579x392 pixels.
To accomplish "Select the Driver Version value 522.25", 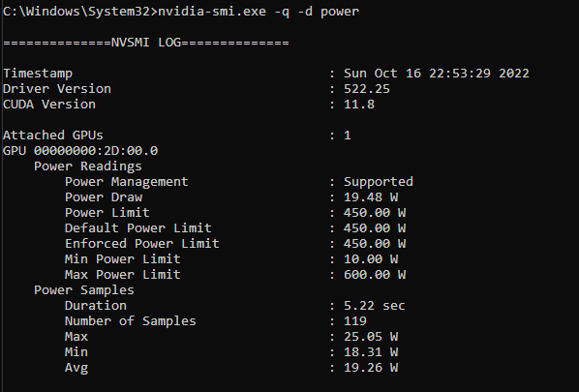I will [x=367, y=89].
